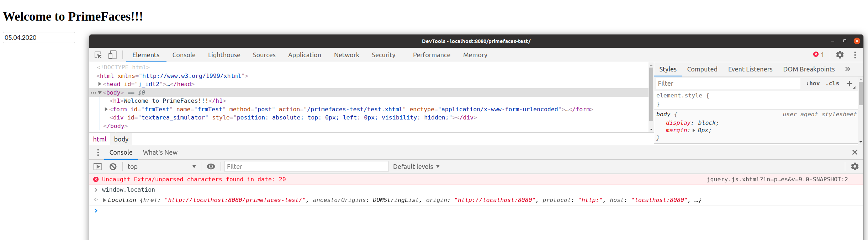The width and height of the screenshot is (868, 240).
Task: Toggle the console sidebar icon
Action: [97, 166]
